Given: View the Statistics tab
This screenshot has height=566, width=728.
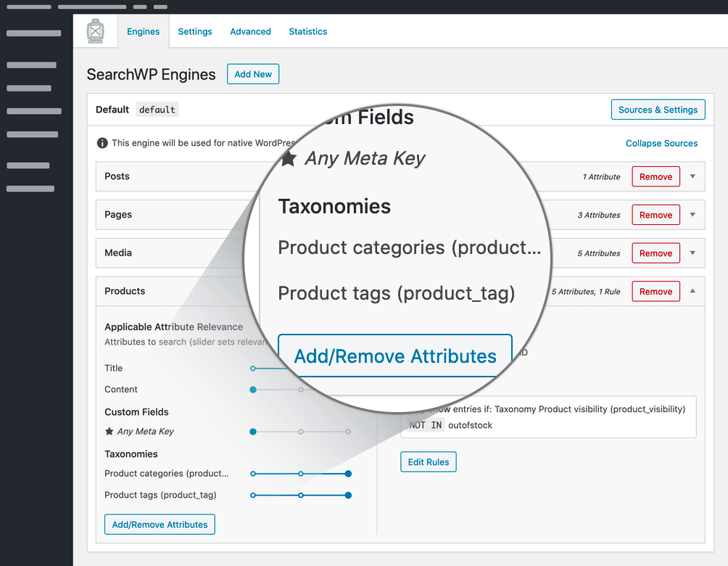Looking at the screenshot, I should tap(308, 32).
